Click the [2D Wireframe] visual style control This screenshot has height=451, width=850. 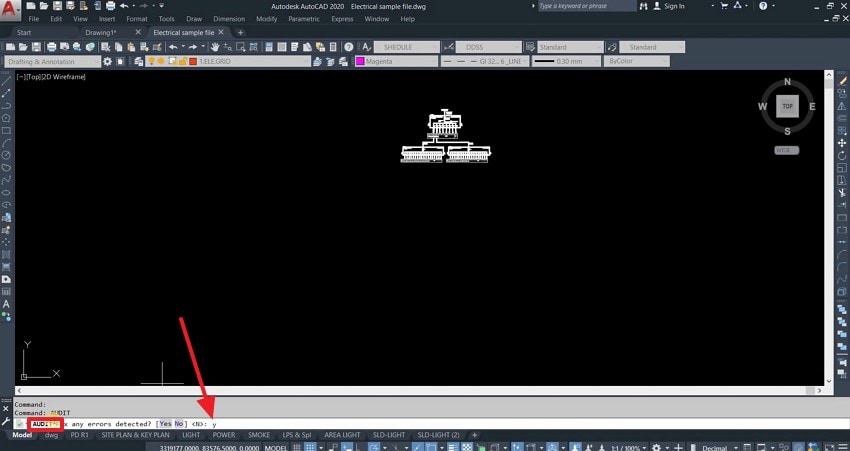(65, 77)
